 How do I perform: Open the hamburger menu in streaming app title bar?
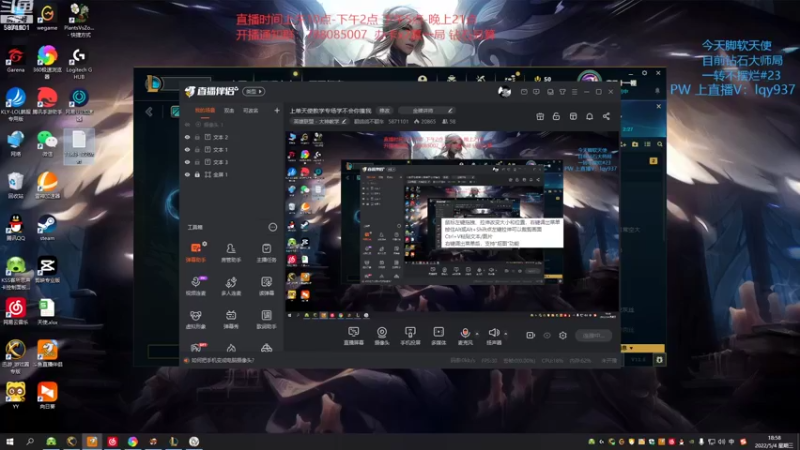pos(574,92)
